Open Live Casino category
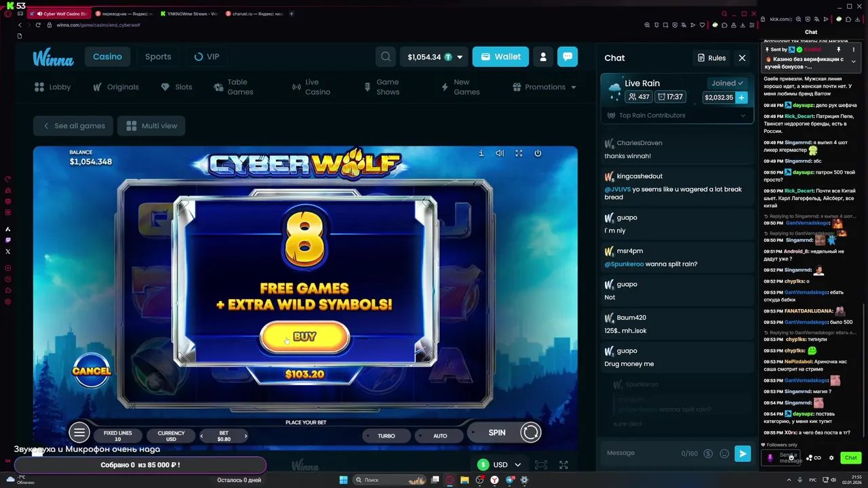Viewport: 868px width, 488px height. (x=311, y=87)
